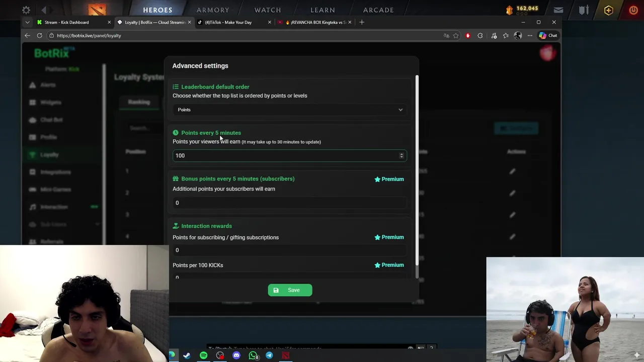Click the Points every 5 minutes label
This screenshot has width=644, height=362.
pyautogui.click(x=211, y=133)
